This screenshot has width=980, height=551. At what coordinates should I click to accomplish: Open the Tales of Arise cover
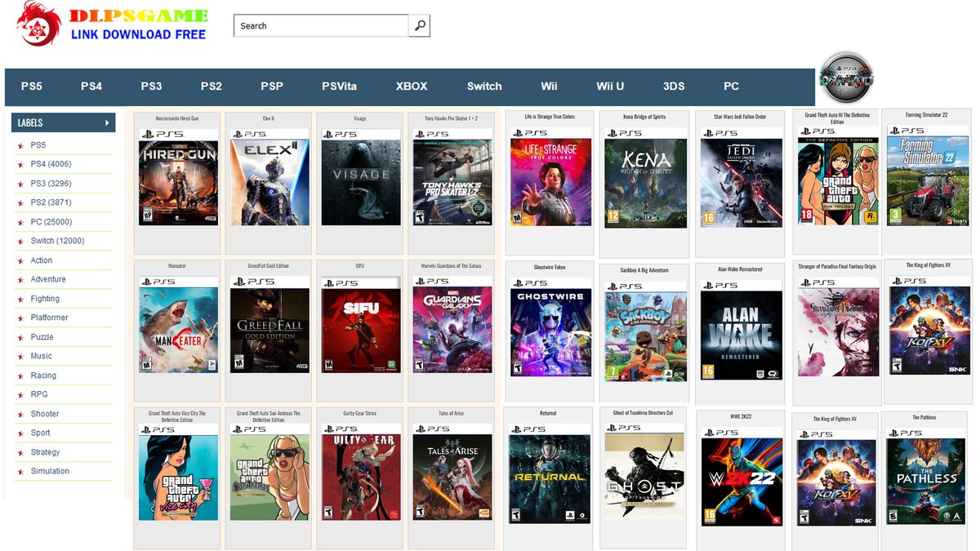(x=452, y=473)
